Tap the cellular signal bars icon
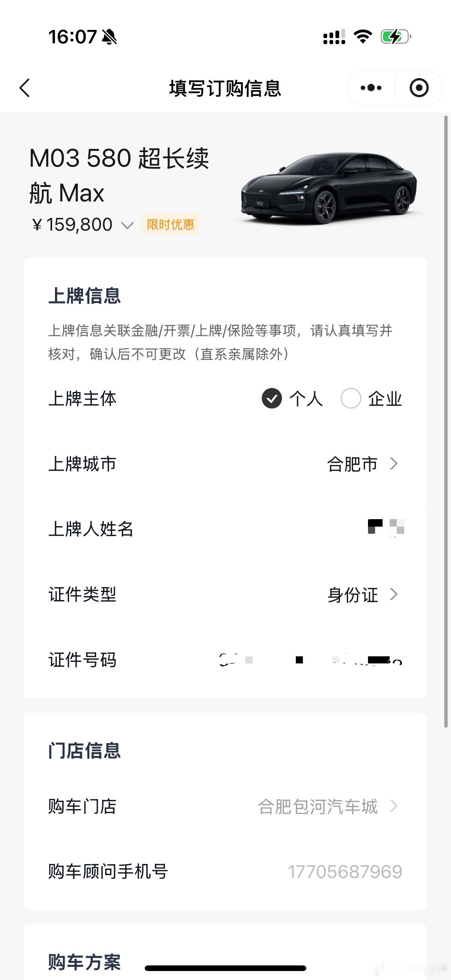 click(x=334, y=37)
